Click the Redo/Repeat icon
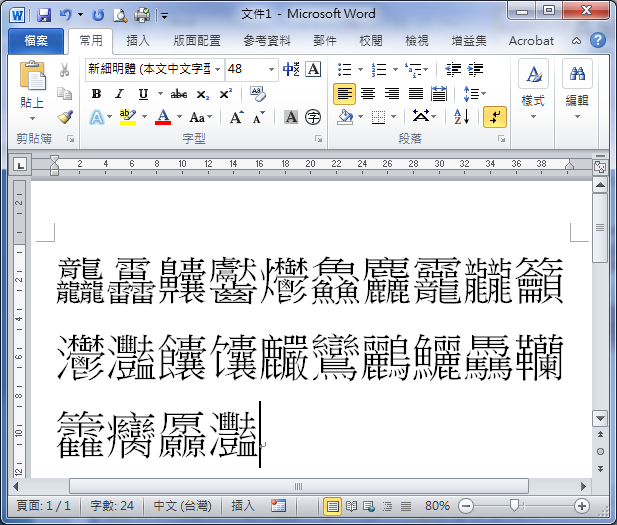Screen dimensions: 617x525 coord(98,15)
